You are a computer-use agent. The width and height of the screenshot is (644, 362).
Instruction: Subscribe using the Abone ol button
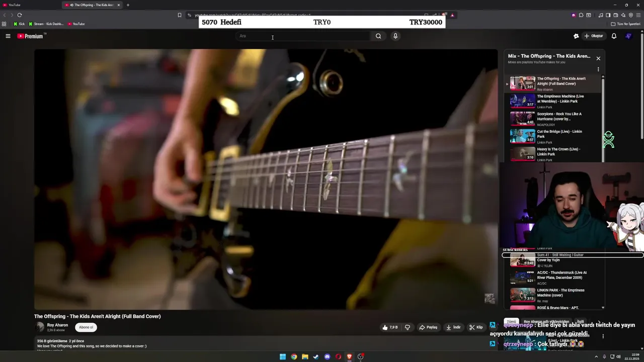[x=86, y=327]
